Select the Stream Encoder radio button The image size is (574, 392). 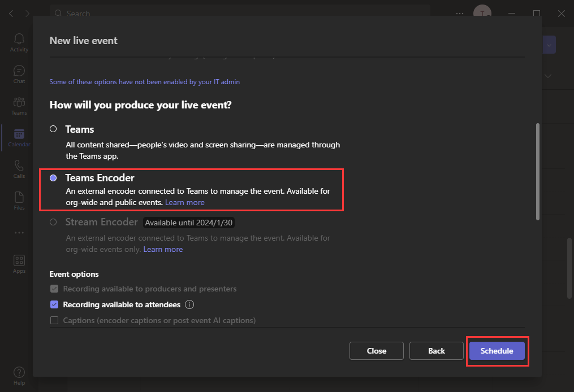tap(53, 222)
